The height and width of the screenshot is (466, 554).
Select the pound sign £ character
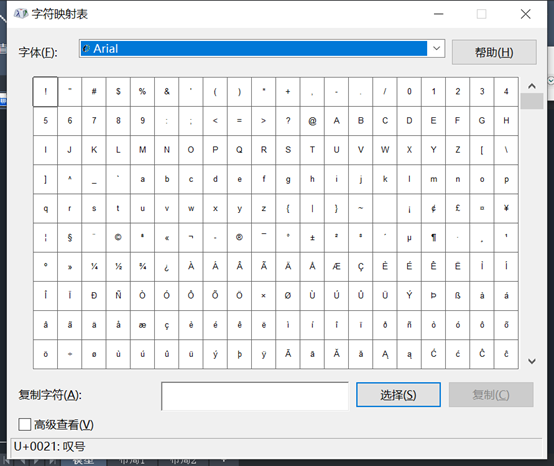click(458, 208)
